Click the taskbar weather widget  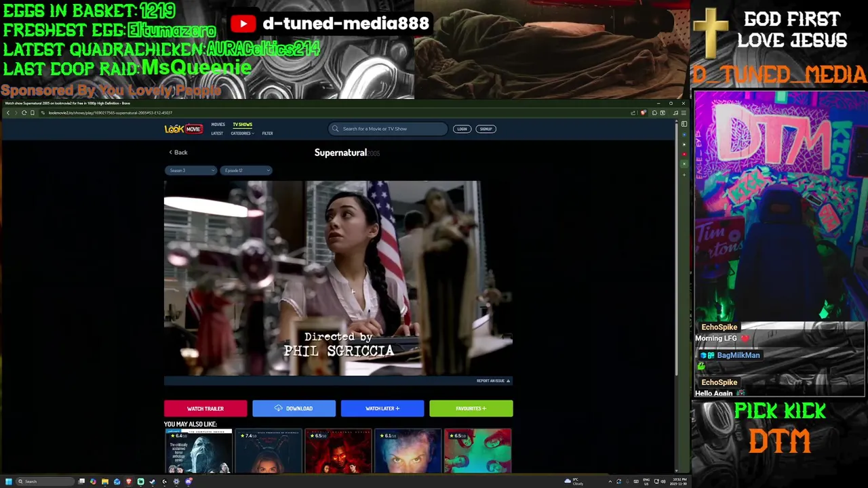[x=574, y=481]
